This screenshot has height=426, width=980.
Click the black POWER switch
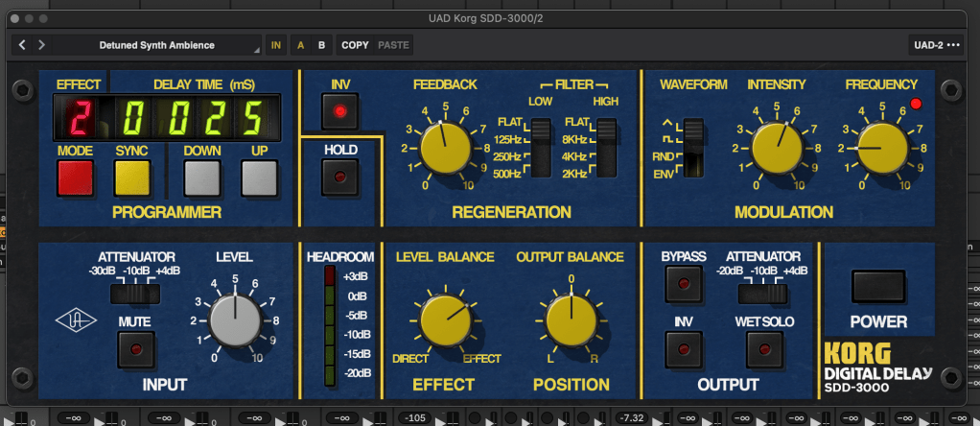880,286
